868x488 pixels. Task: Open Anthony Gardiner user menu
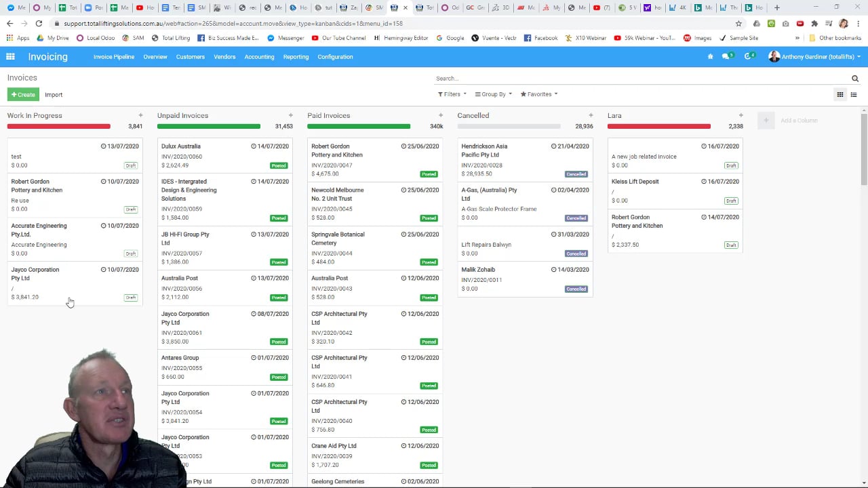click(x=814, y=57)
